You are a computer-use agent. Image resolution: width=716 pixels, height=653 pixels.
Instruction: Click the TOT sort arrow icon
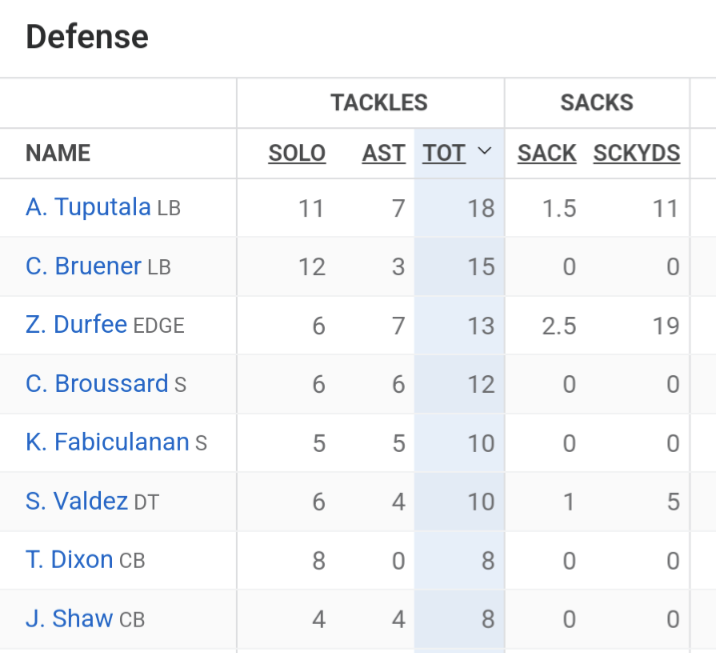point(485,152)
